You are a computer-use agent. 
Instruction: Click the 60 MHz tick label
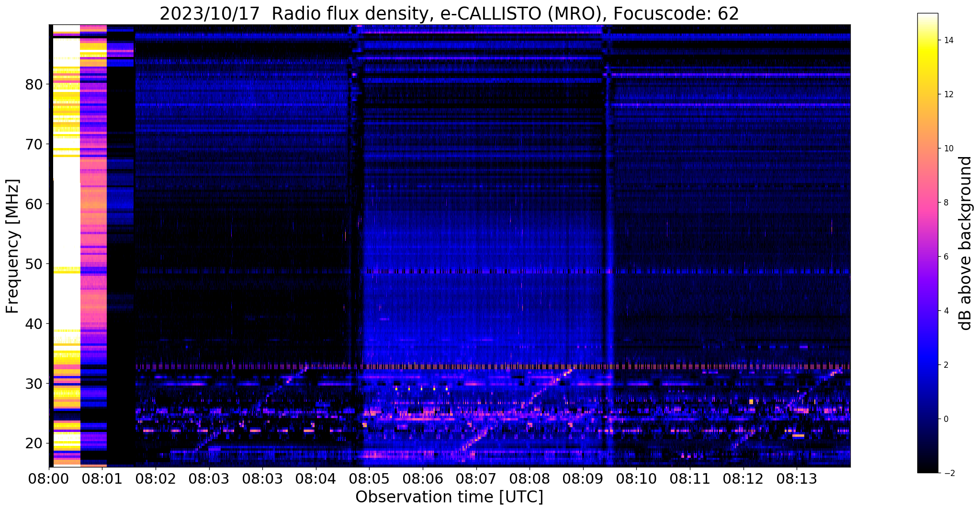[34, 204]
